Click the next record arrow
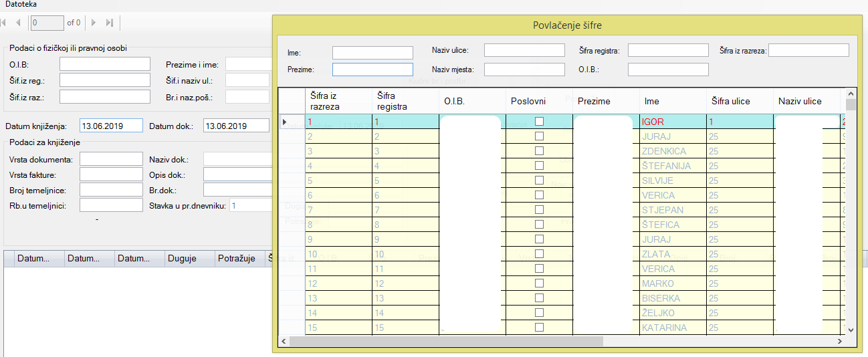868x357 pixels. 94,23
